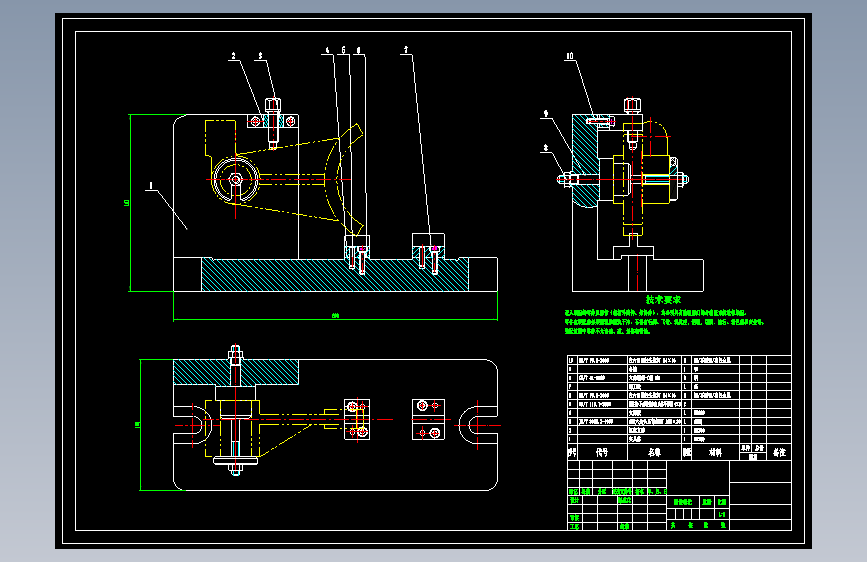Click the circular hub in the front view
Image resolution: width=867 pixels, height=562 pixels.
(235, 181)
